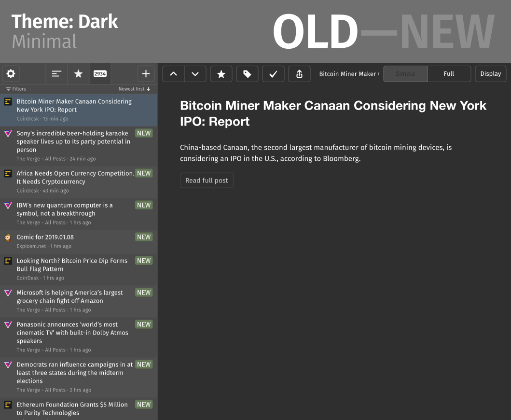The image size is (511, 420).
Task: Add a new feed with the plus button
Action: [x=146, y=74]
